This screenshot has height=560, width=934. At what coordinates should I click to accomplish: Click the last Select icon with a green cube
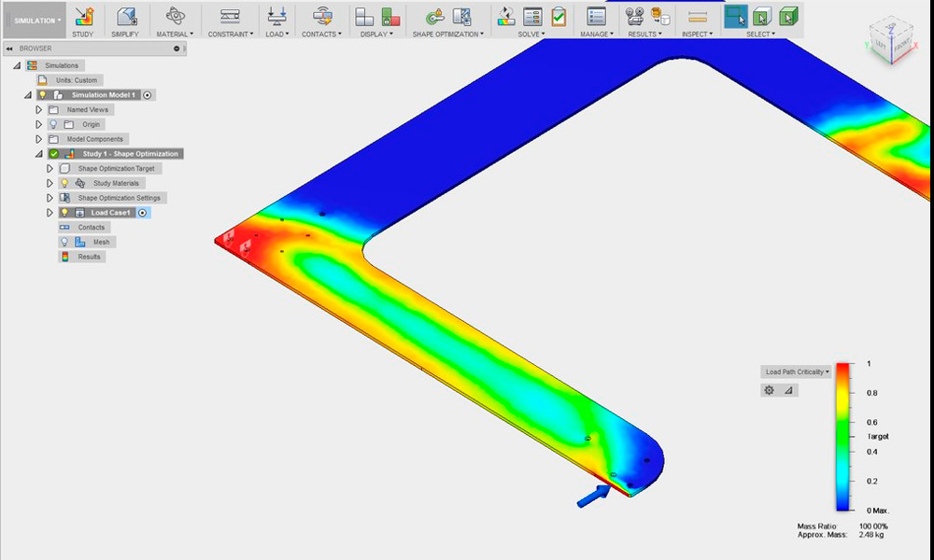(x=788, y=17)
